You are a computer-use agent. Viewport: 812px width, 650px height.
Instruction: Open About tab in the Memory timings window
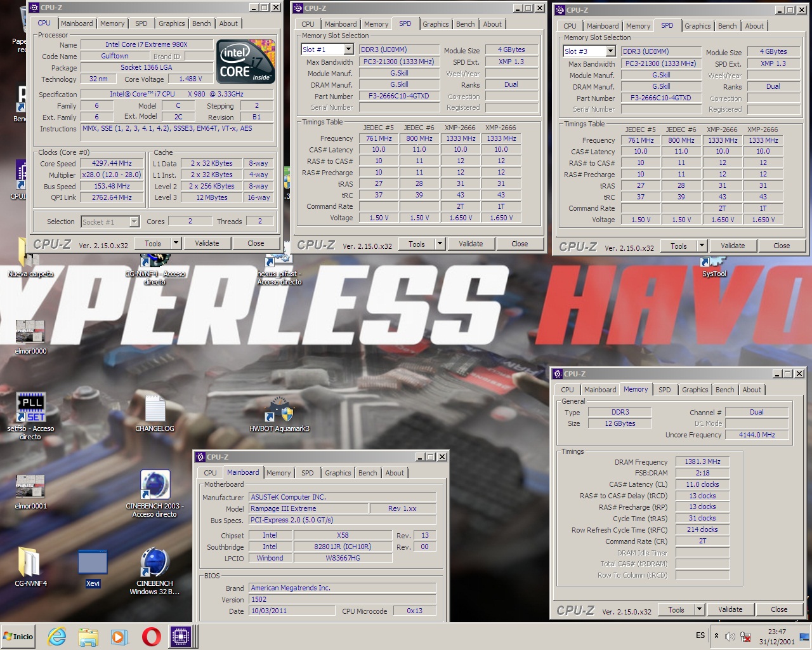point(752,390)
